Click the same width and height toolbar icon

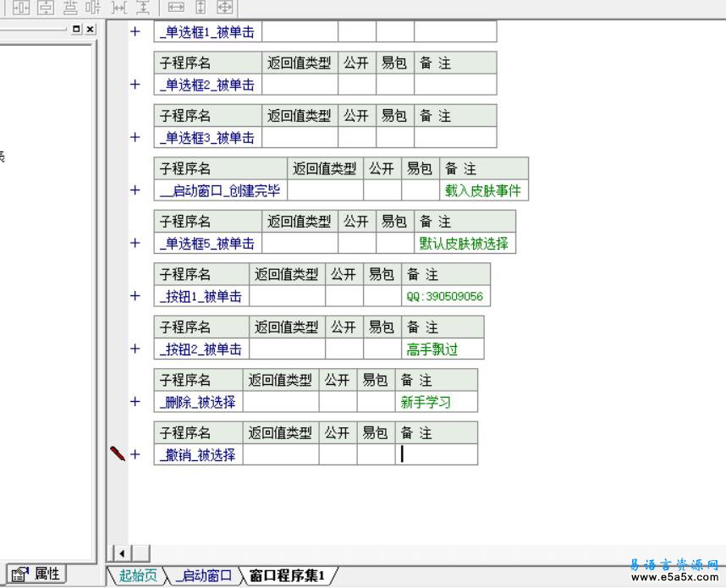[x=225, y=7]
